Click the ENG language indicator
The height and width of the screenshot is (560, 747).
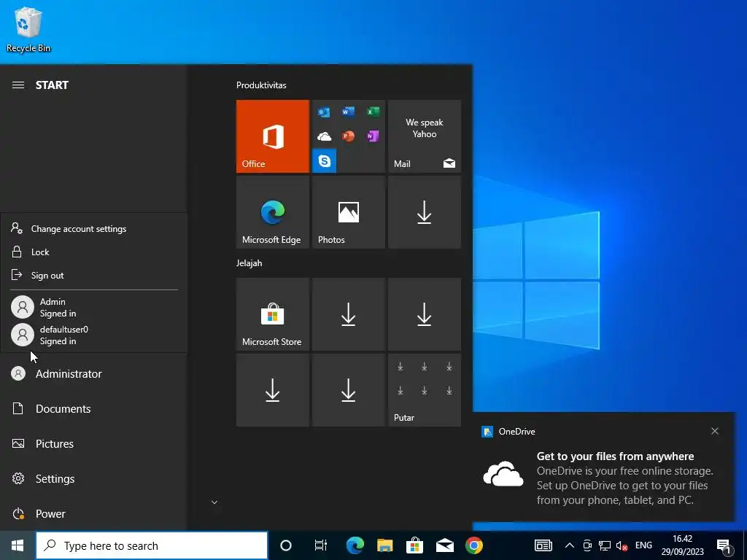tap(643, 545)
